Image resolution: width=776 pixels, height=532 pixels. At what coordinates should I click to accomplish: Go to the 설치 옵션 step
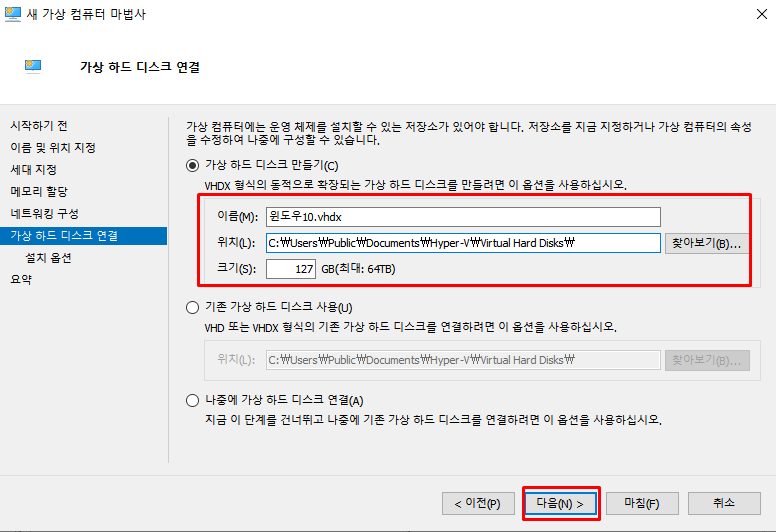pos(48,258)
